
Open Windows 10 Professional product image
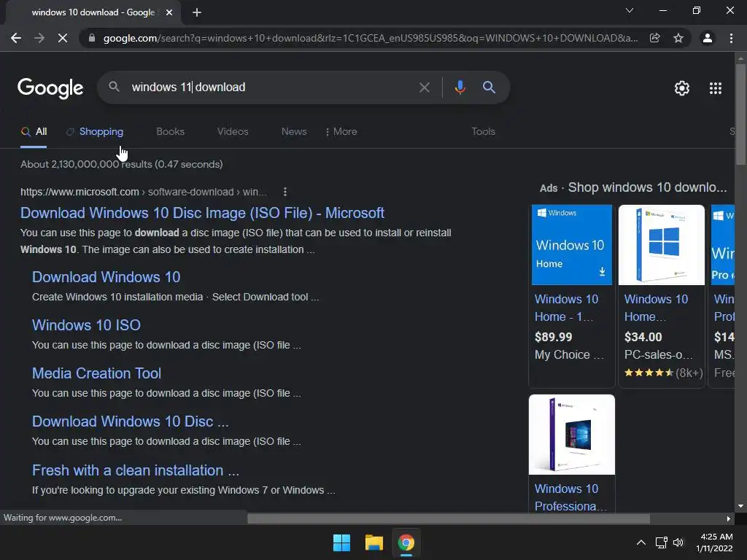click(x=572, y=435)
